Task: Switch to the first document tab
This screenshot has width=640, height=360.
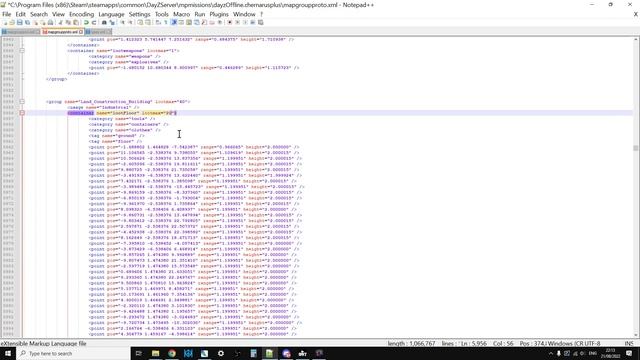Action: (x=20, y=31)
